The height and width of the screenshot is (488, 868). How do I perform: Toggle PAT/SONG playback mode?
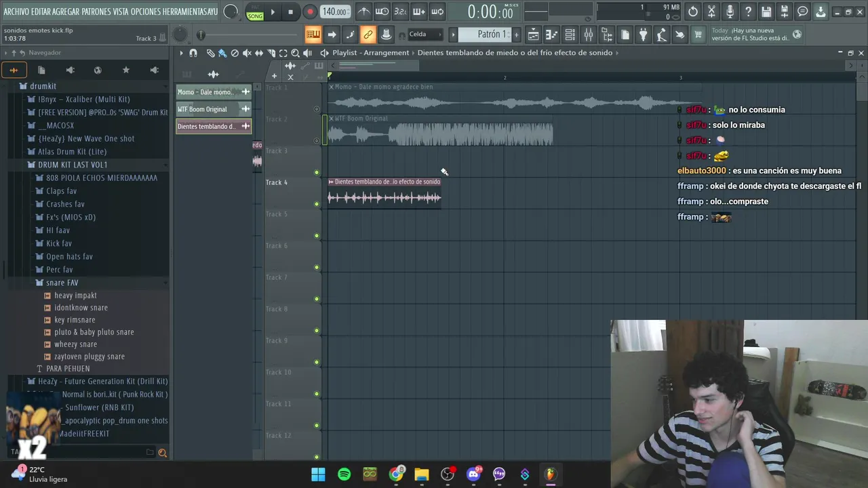pos(255,12)
